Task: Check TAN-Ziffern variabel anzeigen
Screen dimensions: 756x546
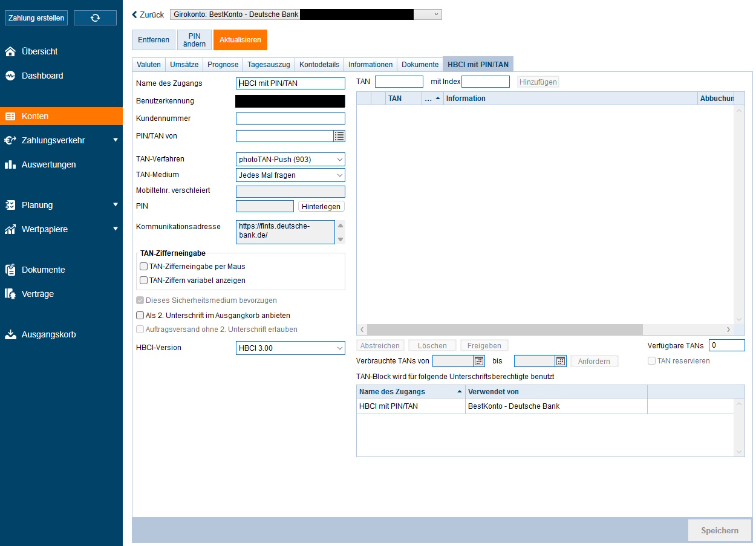Action: pos(144,281)
